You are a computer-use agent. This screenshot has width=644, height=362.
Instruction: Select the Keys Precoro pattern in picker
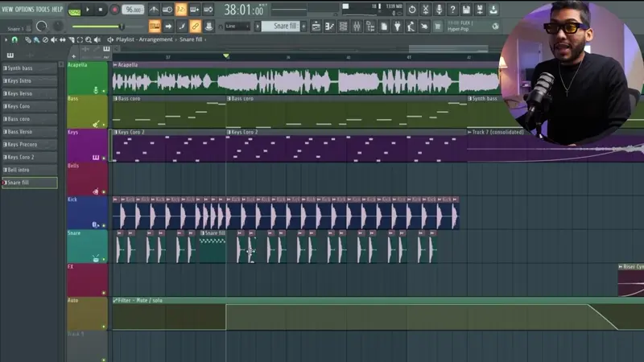pyautogui.click(x=30, y=145)
